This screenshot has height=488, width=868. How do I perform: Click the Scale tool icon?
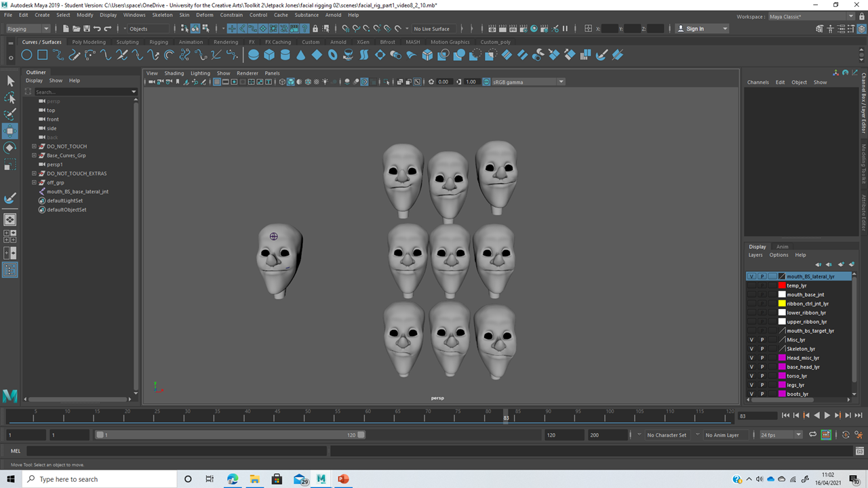tap(10, 165)
